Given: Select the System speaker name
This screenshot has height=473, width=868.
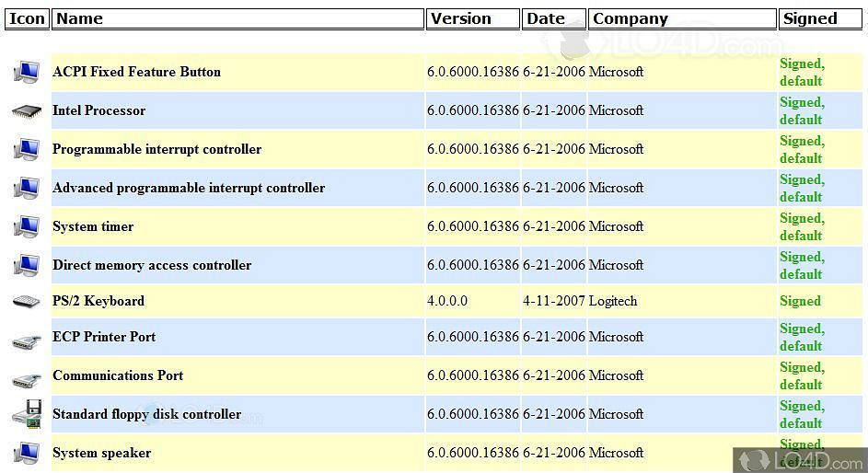Looking at the screenshot, I should [x=102, y=453].
